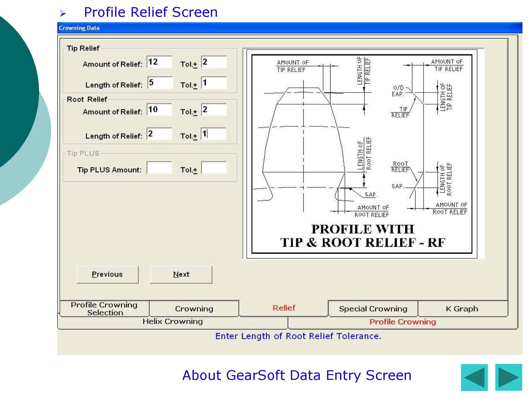532x399 pixels.
Task: Click the Tip Relief Amount of Relief field
Action: [159, 62]
